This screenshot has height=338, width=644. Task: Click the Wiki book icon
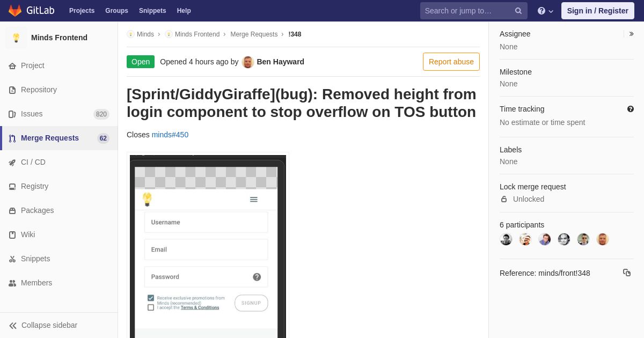[12, 235]
